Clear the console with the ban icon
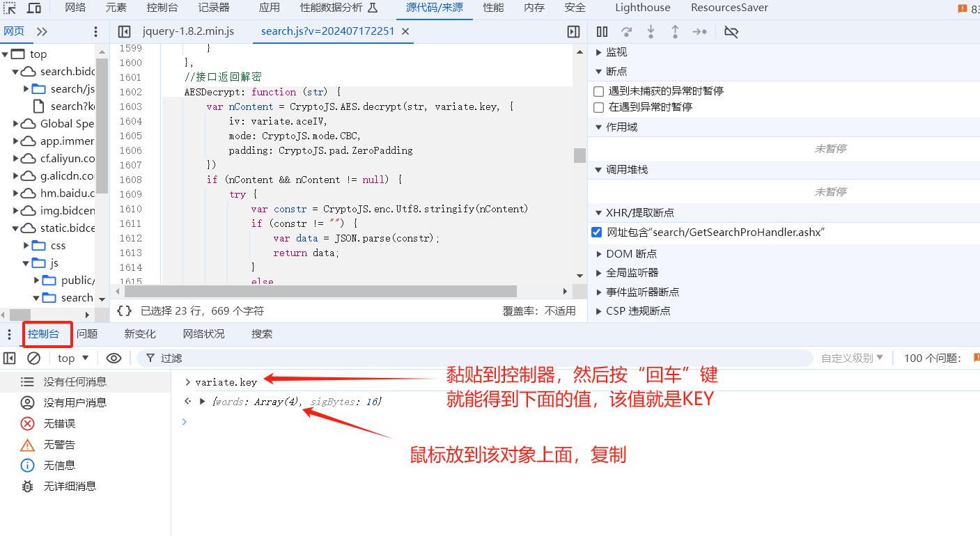Image resolution: width=980 pixels, height=536 pixels. pyautogui.click(x=33, y=358)
